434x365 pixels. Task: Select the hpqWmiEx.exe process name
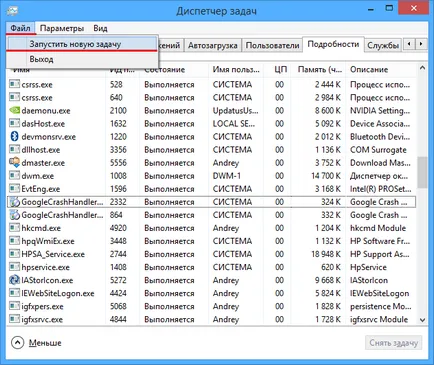[x=48, y=241]
